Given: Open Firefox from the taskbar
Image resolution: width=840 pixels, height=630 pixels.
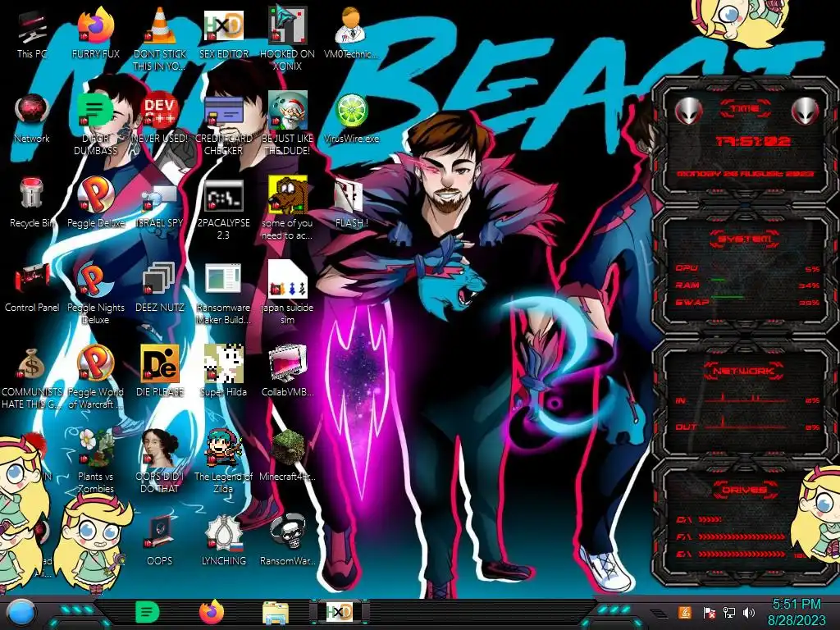Looking at the screenshot, I should [x=212, y=612].
